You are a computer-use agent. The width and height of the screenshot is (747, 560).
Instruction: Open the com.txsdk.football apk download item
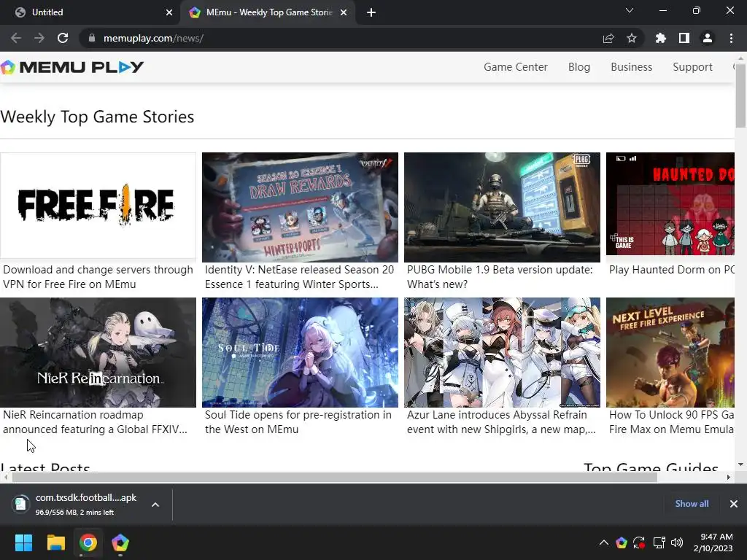coord(76,505)
